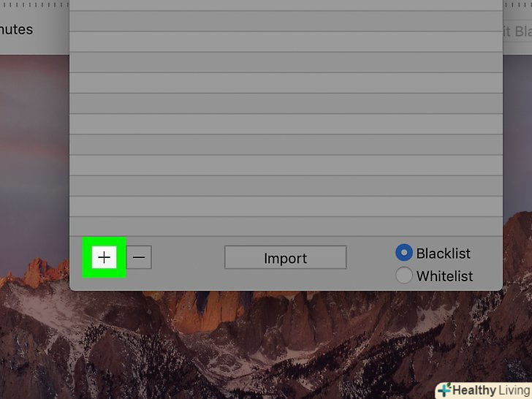Click the partially hidden Edit Blacklist button
The image size is (532, 399).
coord(517,31)
